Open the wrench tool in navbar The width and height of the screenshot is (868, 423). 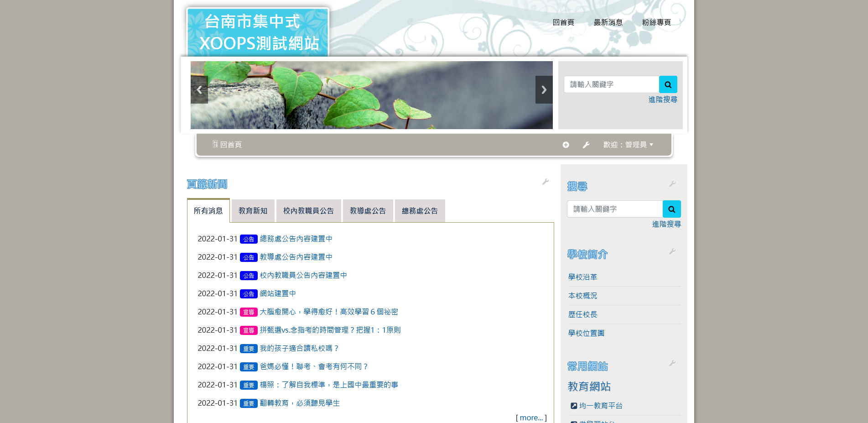[x=586, y=145]
